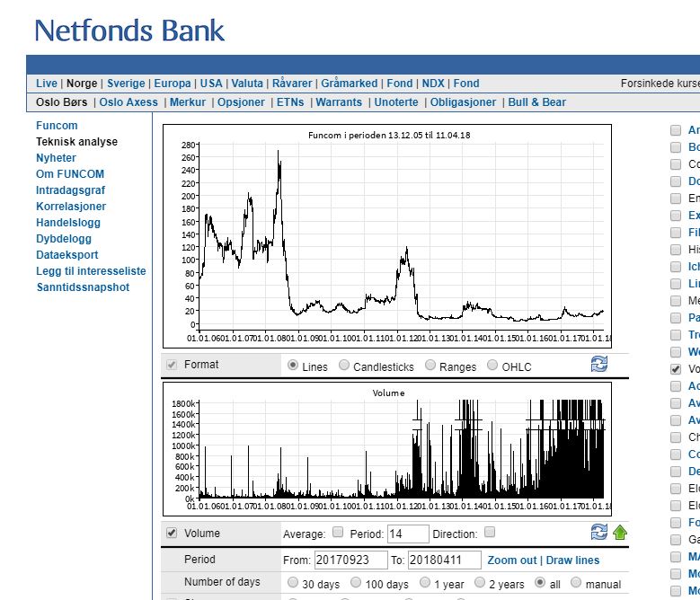Go to Obligasjoner submenu

coord(463,102)
